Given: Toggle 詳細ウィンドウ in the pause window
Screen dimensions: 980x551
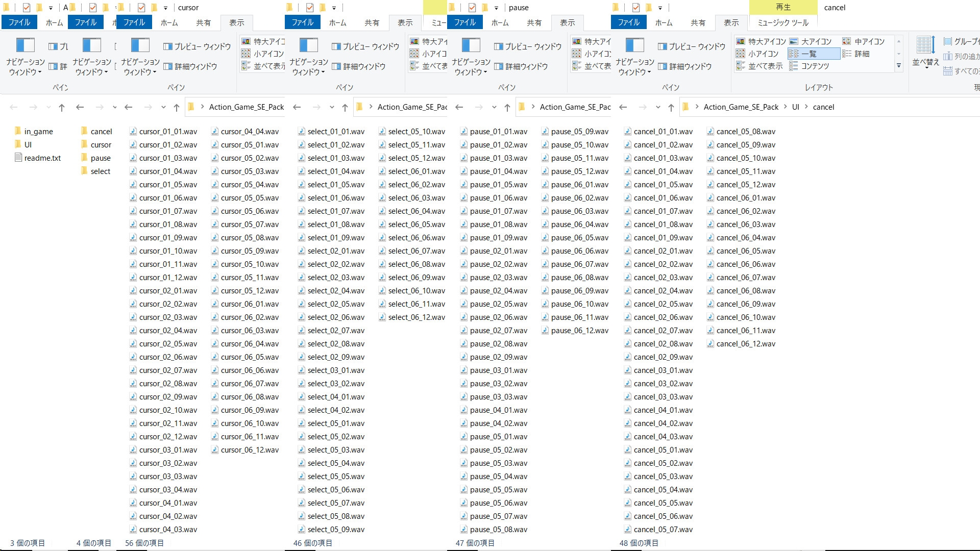Looking at the screenshot, I should tap(521, 66).
